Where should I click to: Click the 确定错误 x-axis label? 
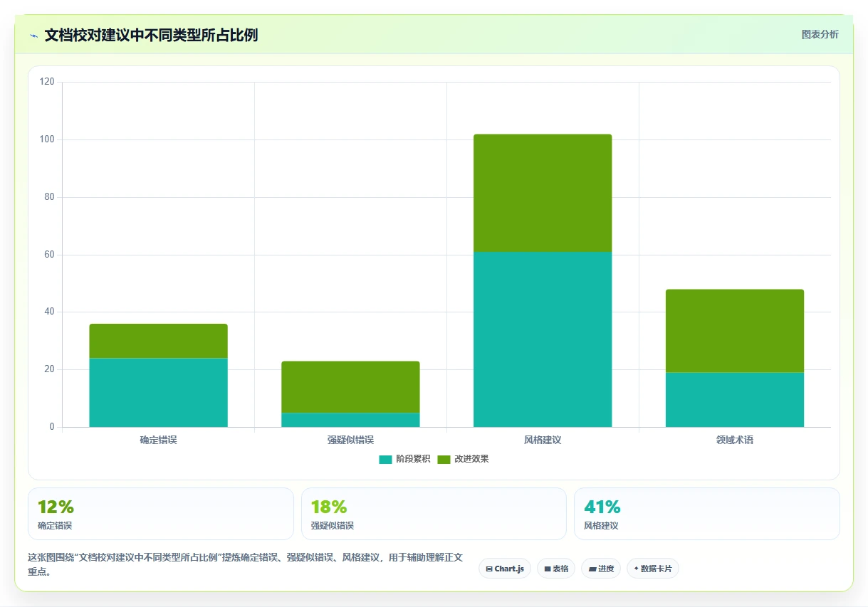[158, 440]
